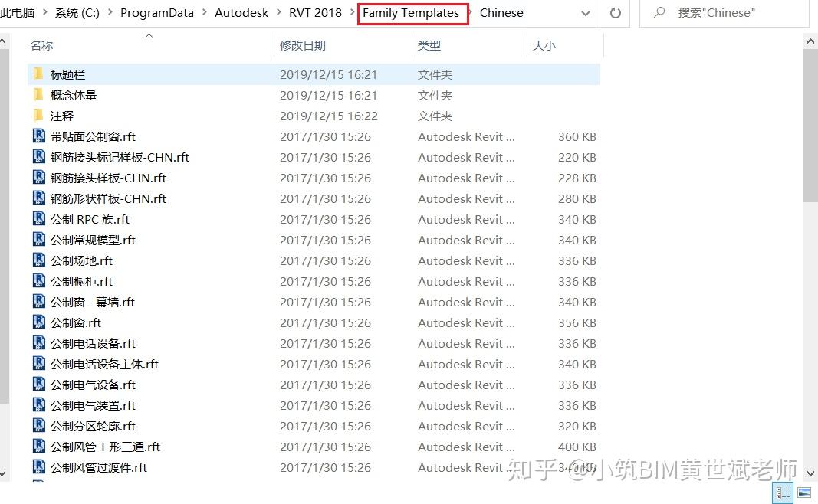Click the file icon of 公制场地.rft
Viewport: 818px width, 504px height.
tap(38, 260)
